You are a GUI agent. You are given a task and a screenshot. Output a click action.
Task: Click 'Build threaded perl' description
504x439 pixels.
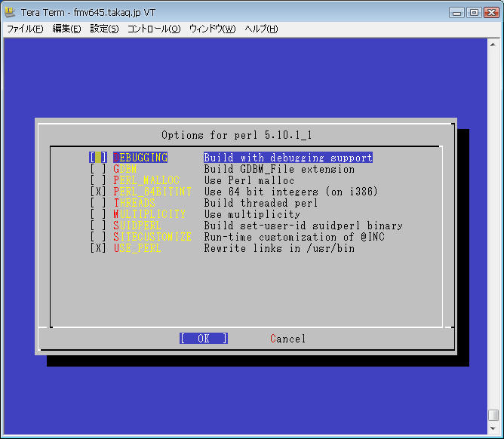tap(261, 203)
